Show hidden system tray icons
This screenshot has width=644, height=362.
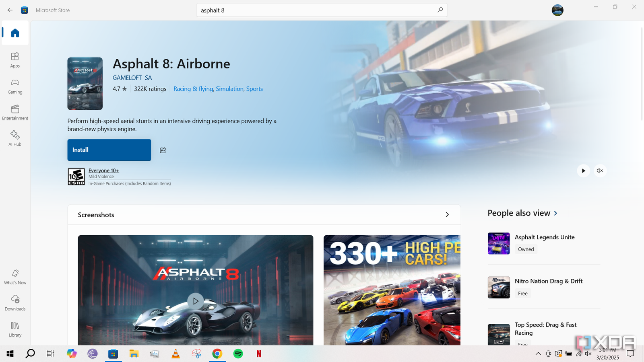(x=538, y=354)
